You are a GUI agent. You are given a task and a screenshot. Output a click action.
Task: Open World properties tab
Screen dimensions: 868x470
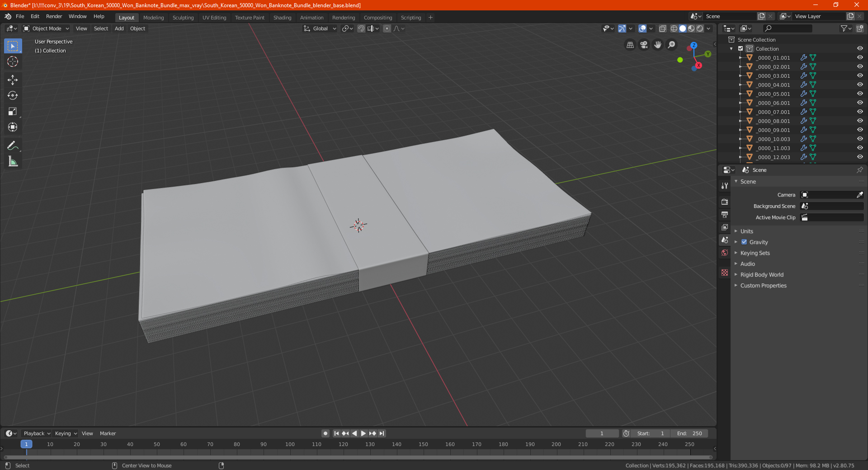click(x=725, y=253)
